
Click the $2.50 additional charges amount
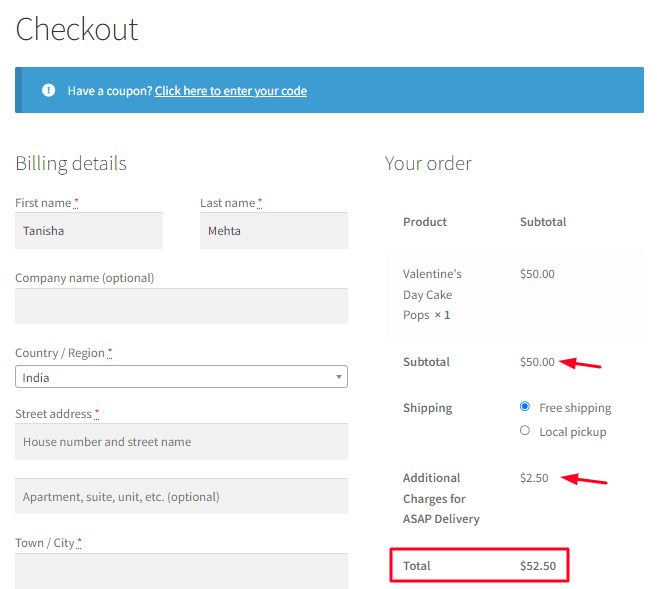[534, 478]
